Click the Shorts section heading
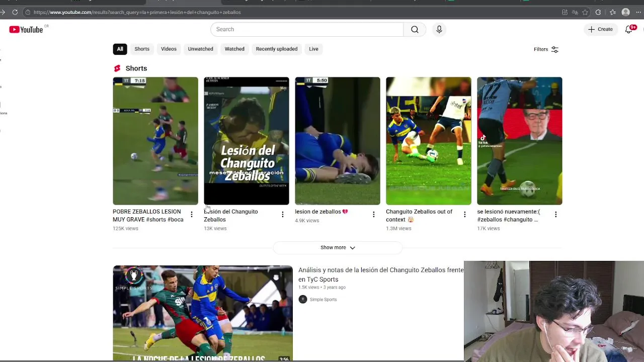 (x=136, y=68)
